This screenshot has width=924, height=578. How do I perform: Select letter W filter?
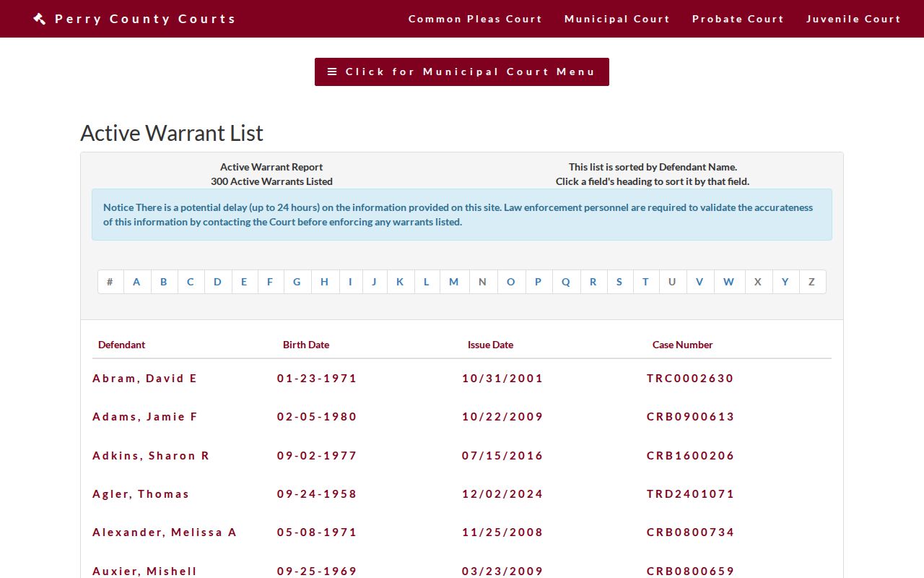click(729, 282)
